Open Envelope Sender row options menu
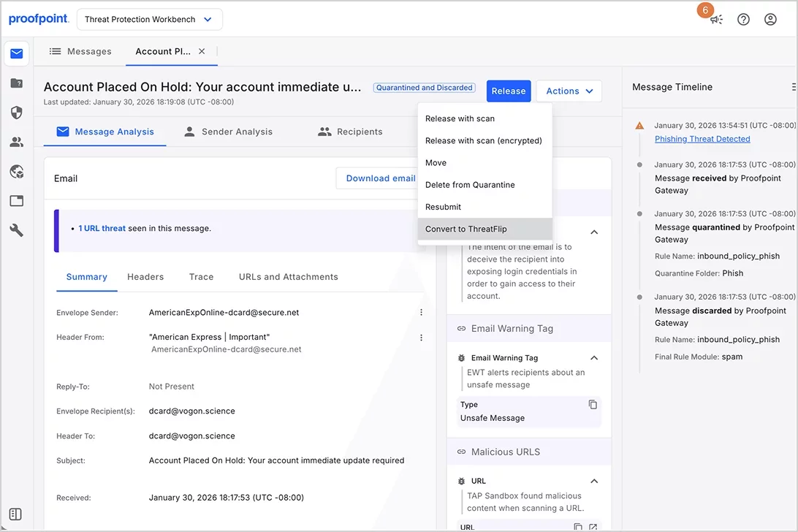 (421, 313)
